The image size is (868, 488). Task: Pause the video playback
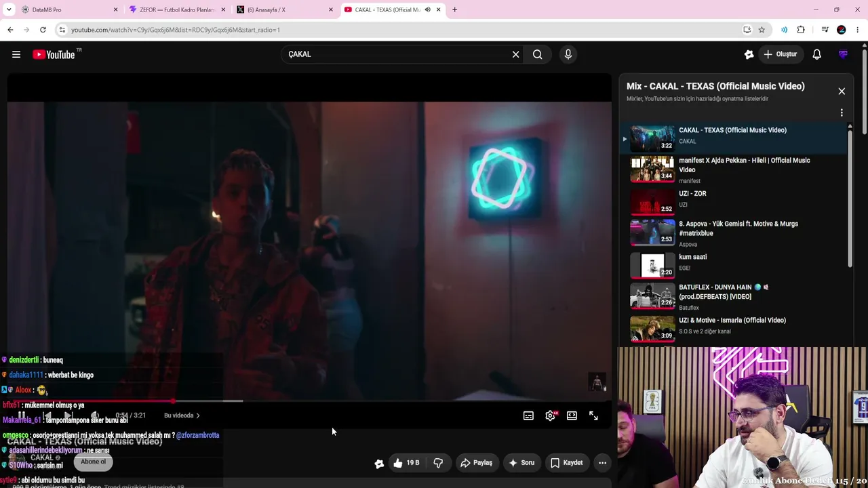point(22,415)
